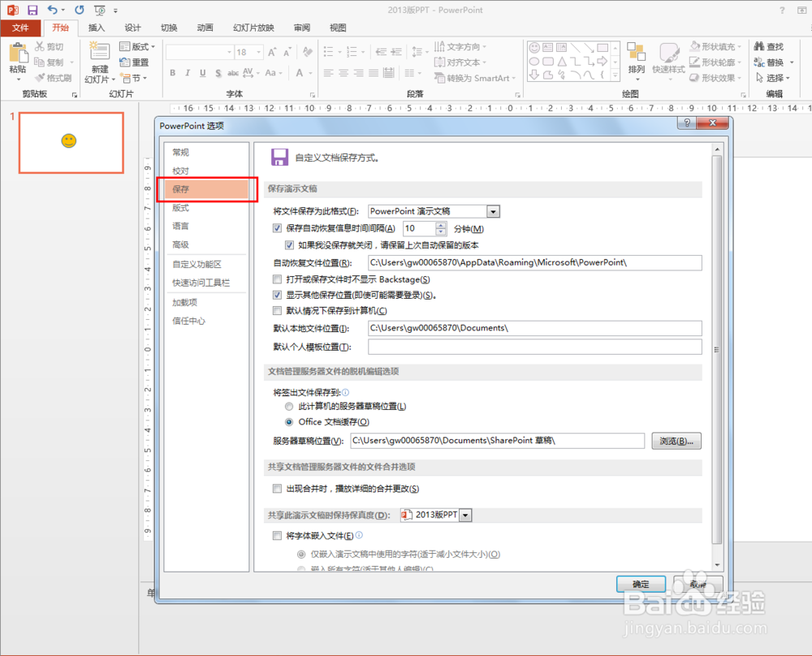This screenshot has width=812, height=656.
Task: Toggle text shadow S button
Action: 218,73
